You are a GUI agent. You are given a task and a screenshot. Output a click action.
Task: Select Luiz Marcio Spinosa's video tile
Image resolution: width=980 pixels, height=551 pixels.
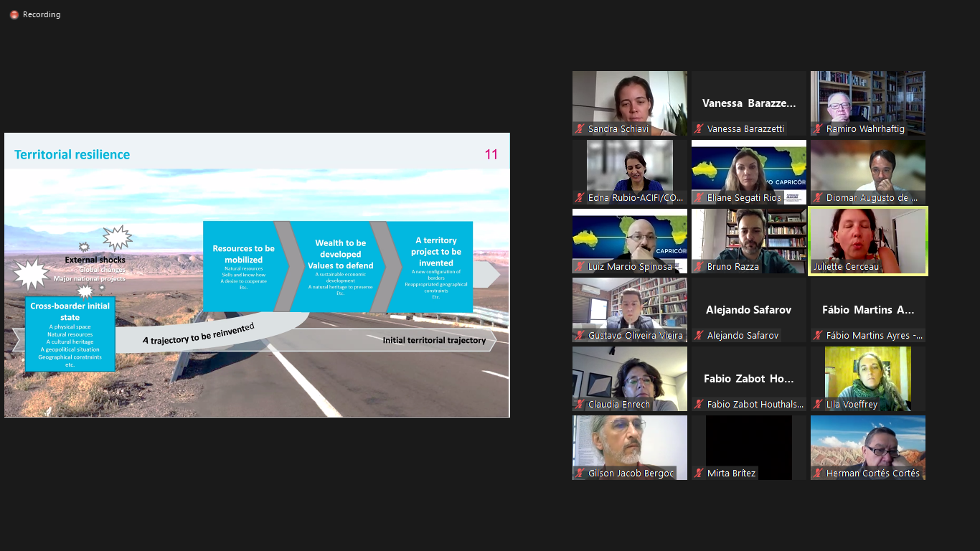(630, 241)
